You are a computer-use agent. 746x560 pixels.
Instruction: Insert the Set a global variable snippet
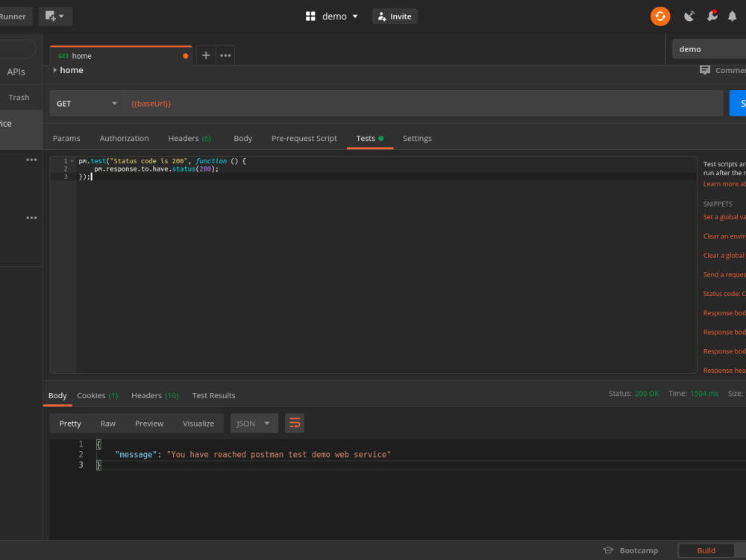pos(724,217)
